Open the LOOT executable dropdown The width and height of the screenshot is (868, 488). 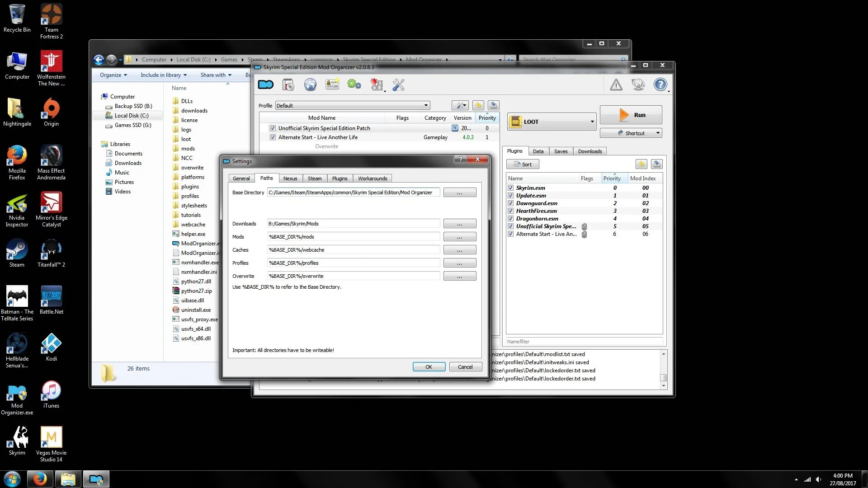pos(552,122)
